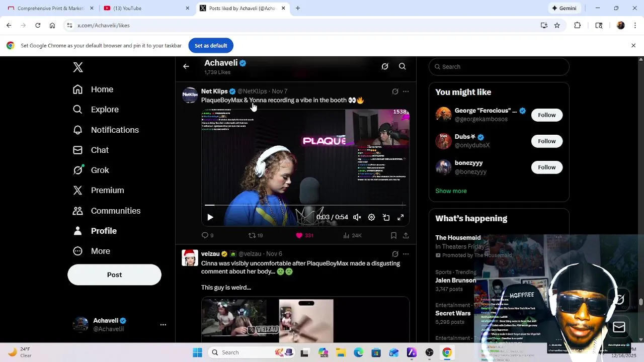This screenshot has height=362, width=644.
Task: Open Jalen Brunson trending topic
Action: point(456,281)
